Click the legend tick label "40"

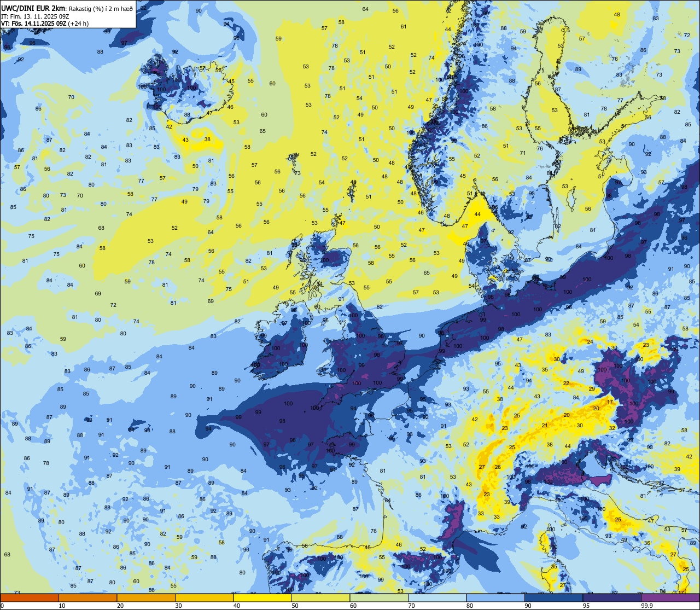click(237, 606)
